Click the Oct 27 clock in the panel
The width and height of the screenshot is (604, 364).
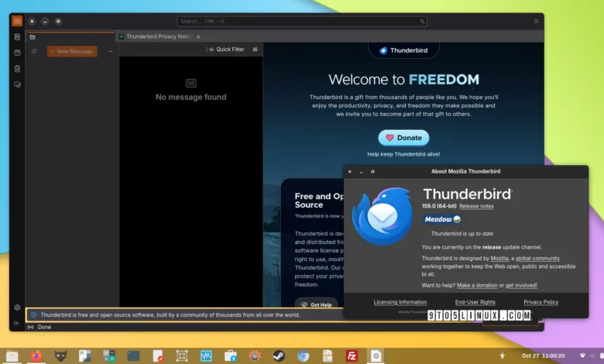tap(543, 356)
